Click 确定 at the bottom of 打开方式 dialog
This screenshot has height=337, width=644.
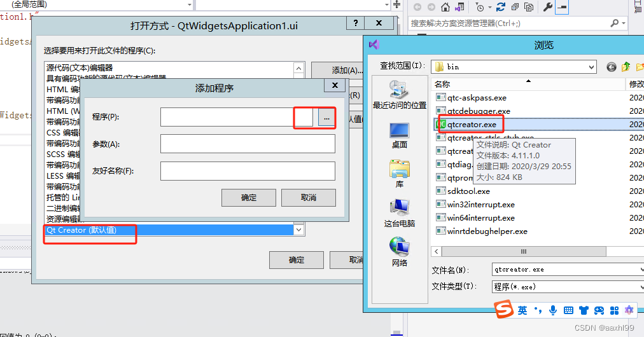coord(296,260)
